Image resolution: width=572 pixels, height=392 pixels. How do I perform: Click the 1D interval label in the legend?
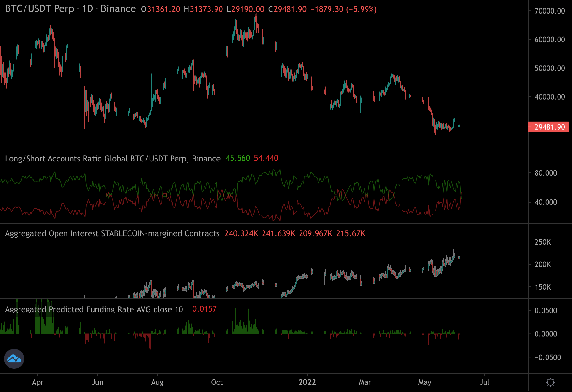coord(87,9)
